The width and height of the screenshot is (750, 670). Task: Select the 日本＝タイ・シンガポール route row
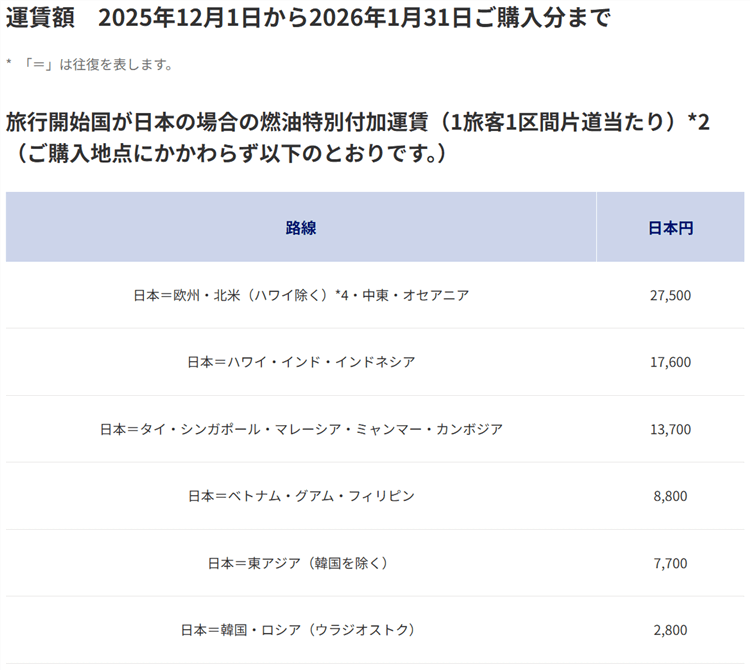(x=301, y=429)
